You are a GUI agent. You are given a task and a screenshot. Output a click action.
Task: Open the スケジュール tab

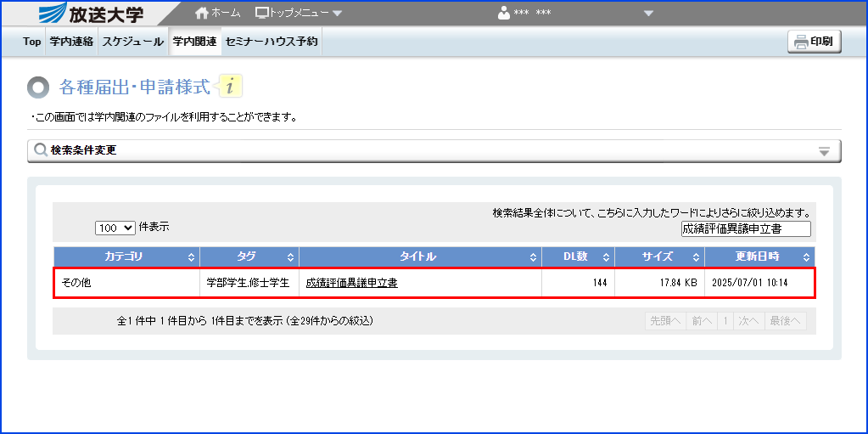tap(133, 42)
